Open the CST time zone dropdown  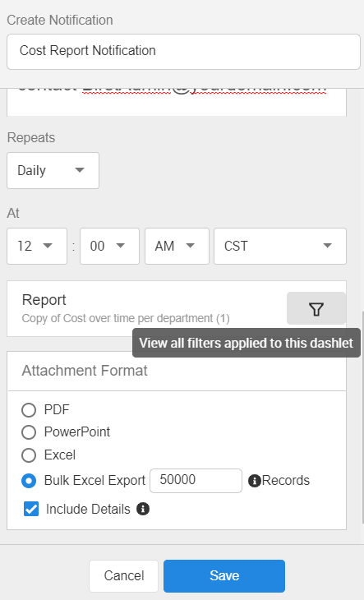click(280, 246)
